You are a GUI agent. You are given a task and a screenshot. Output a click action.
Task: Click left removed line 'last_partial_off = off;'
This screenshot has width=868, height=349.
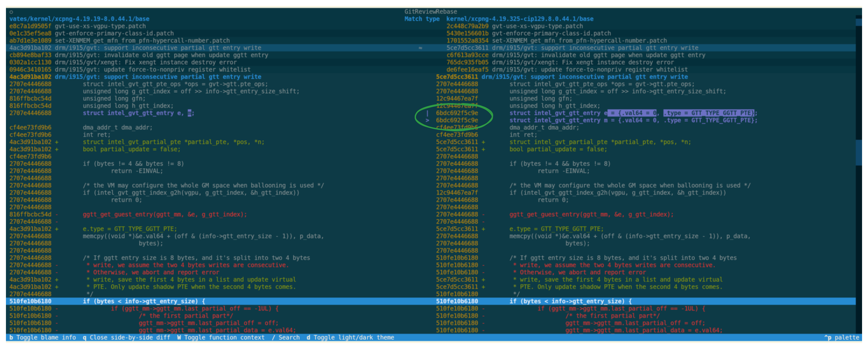point(209,323)
